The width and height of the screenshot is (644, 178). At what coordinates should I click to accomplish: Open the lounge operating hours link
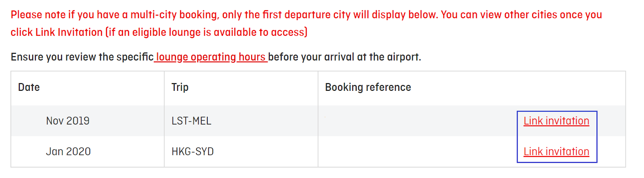pos(211,57)
